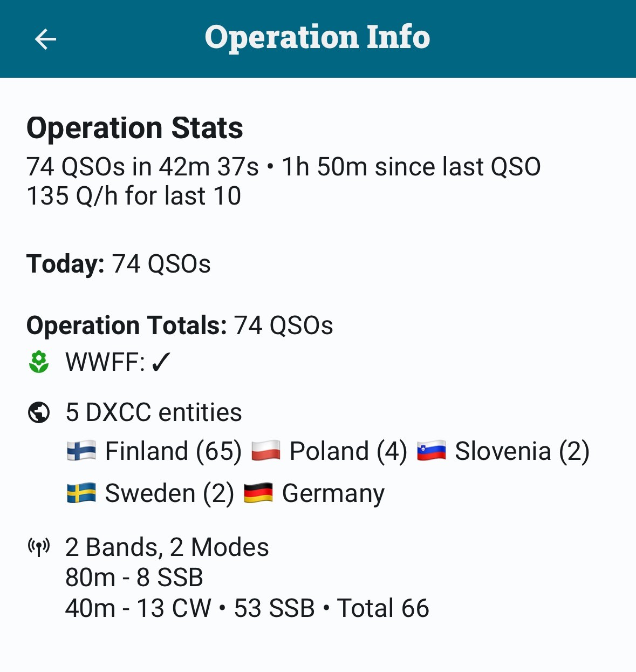Click the 2 Bands, 2 Modes label

pos(167,547)
